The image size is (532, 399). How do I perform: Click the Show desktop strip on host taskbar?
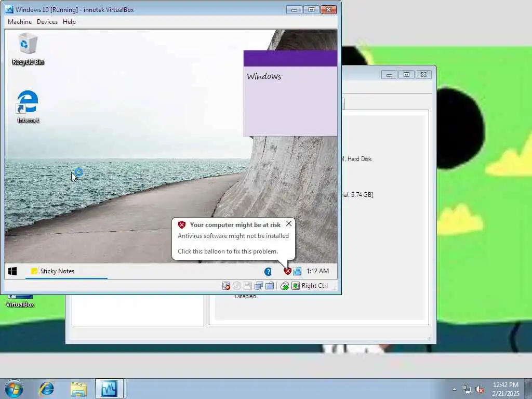point(528,389)
